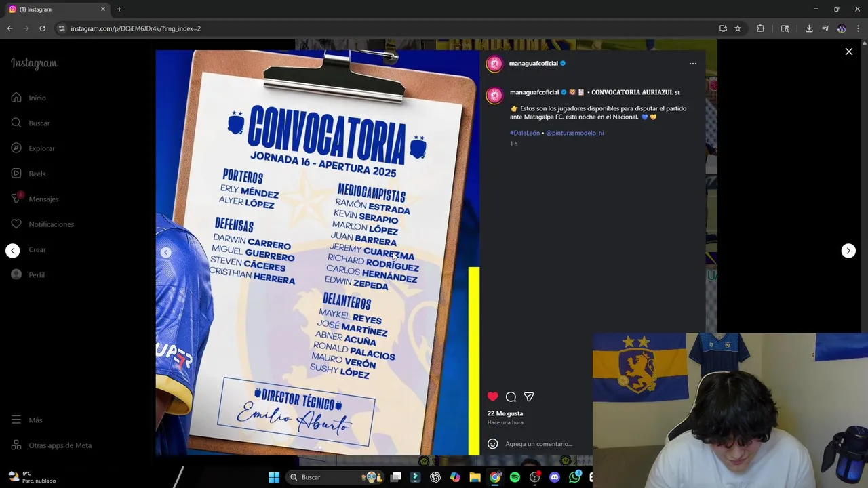Go to next post with right arrow
Image resolution: width=868 pixels, height=488 pixels.
[x=848, y=251]
